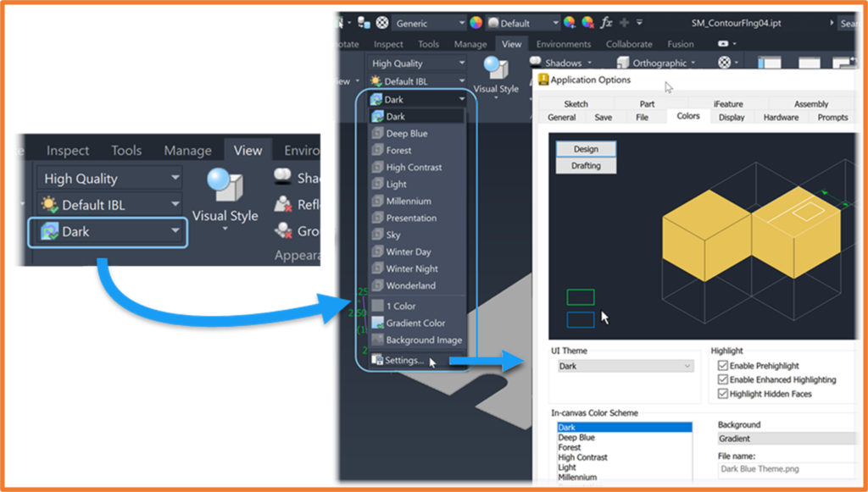Choose the Wonderland color scheme

[417, 285]
